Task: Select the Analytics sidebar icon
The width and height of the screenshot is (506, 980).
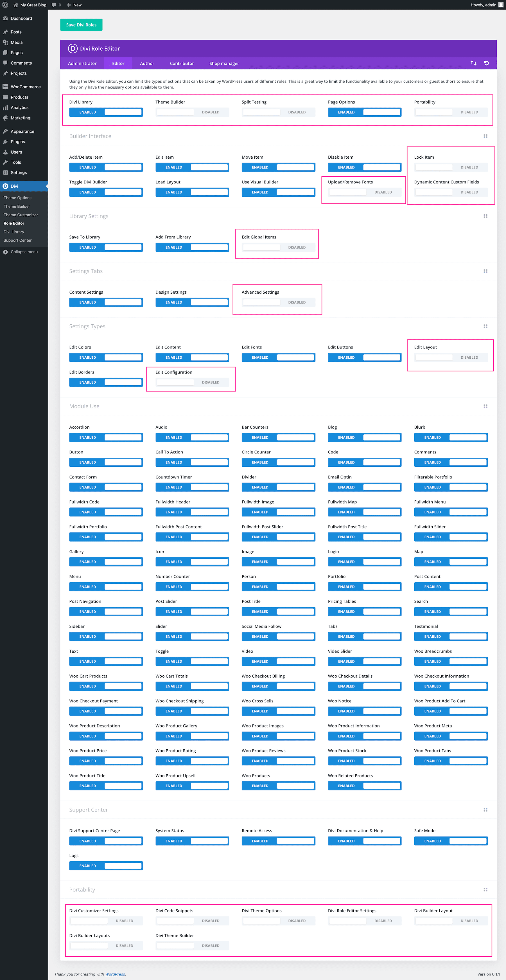Action: 5,107
